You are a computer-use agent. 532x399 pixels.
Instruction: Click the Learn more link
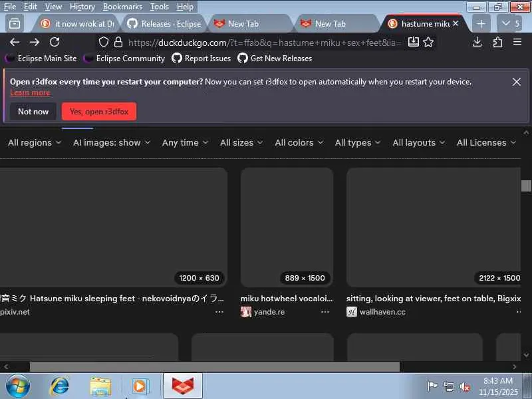(x=30, y=92)
